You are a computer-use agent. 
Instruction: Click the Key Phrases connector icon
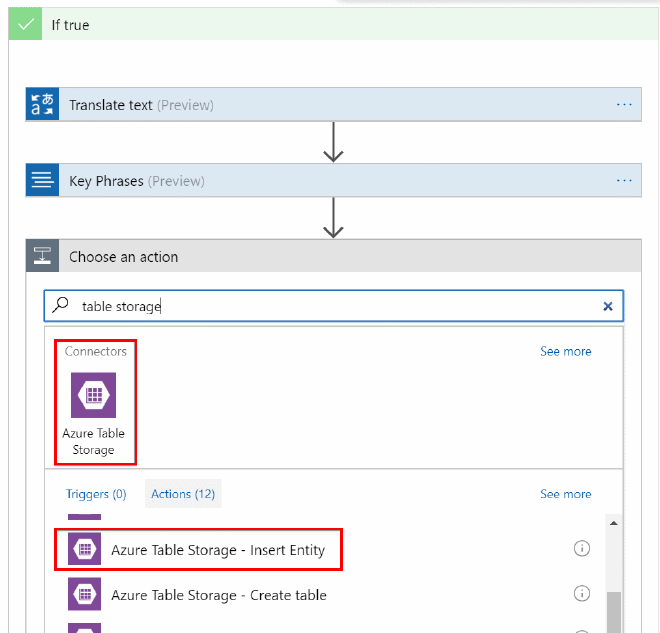(42, 181)
